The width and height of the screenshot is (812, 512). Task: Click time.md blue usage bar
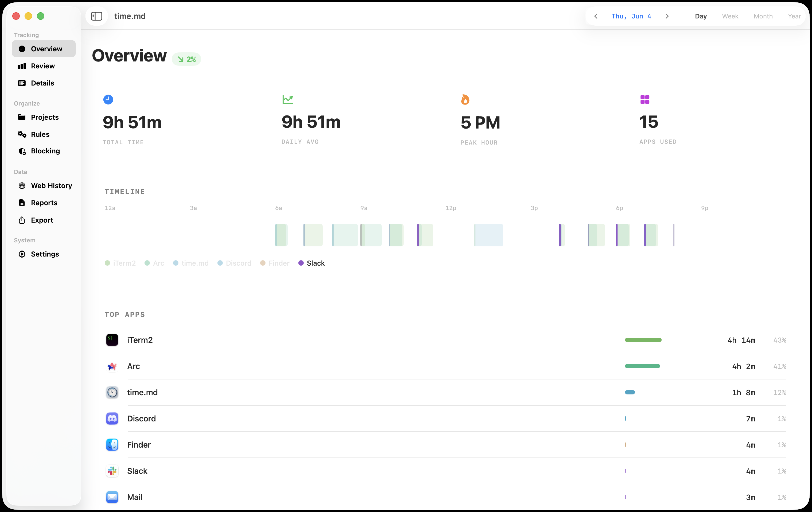click(630, 393)
